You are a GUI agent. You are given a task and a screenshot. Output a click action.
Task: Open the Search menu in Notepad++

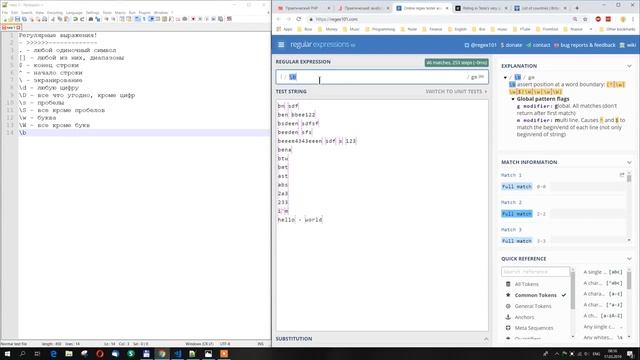pyautogui.click(x=27, y=13)
